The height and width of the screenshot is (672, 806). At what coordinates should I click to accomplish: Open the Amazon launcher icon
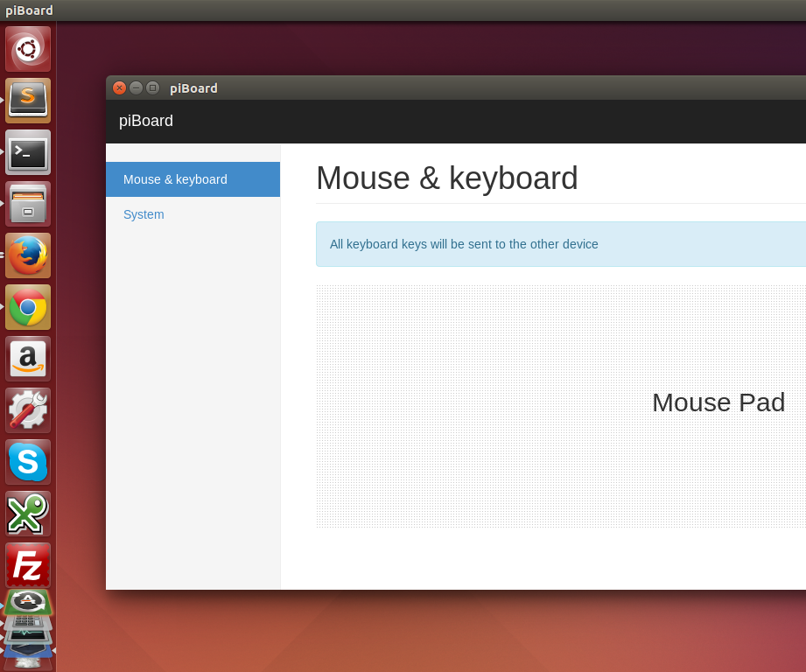pyautogui.click(x=27, y=359)
